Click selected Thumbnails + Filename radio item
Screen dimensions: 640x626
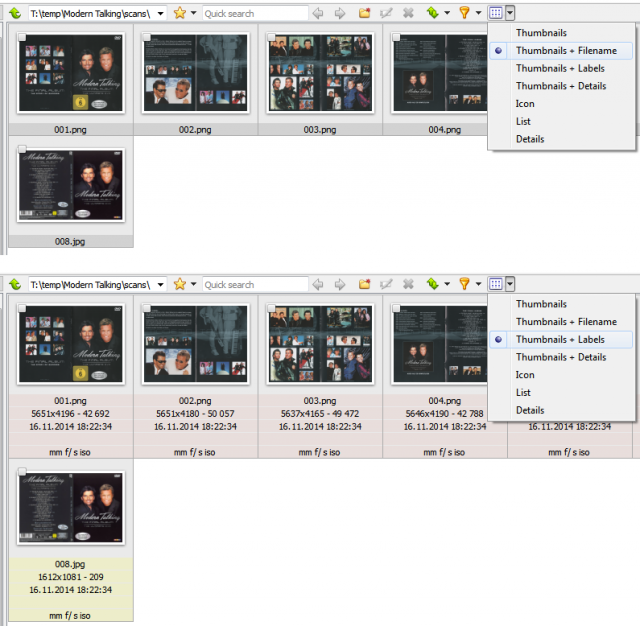(561, 51)
